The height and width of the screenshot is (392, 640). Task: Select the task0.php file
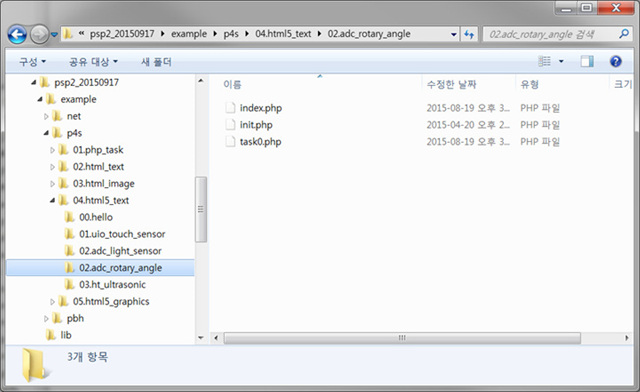(260, 142)
